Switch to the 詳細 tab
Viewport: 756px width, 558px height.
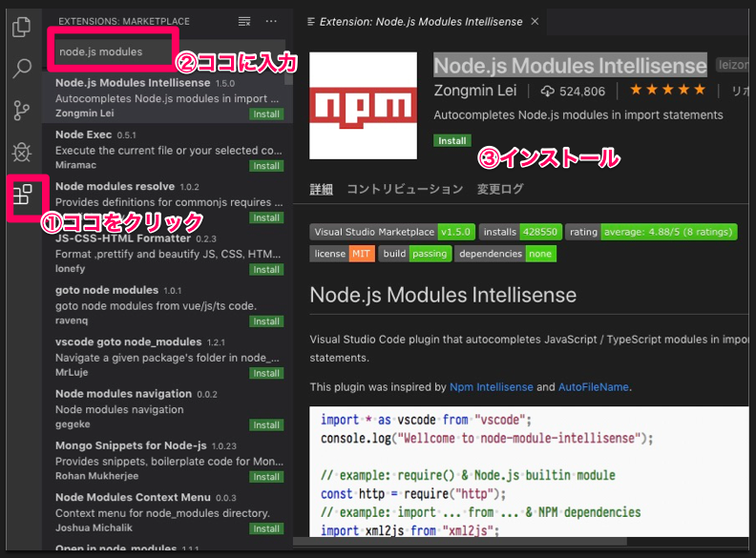321,189
